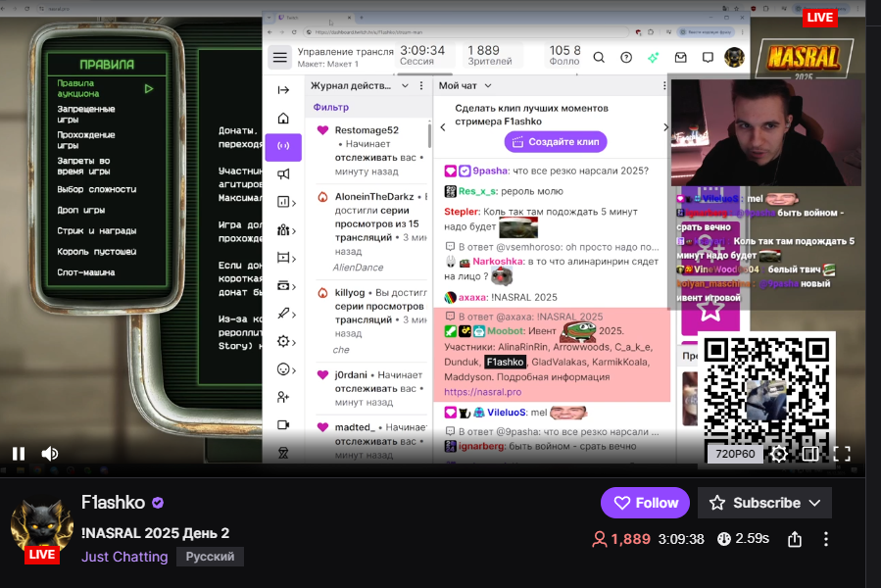Open the https://nasral.pro link in chat
Image resolution: width=881 pixels, height=588 pixels.
click(x=483, y=392)
